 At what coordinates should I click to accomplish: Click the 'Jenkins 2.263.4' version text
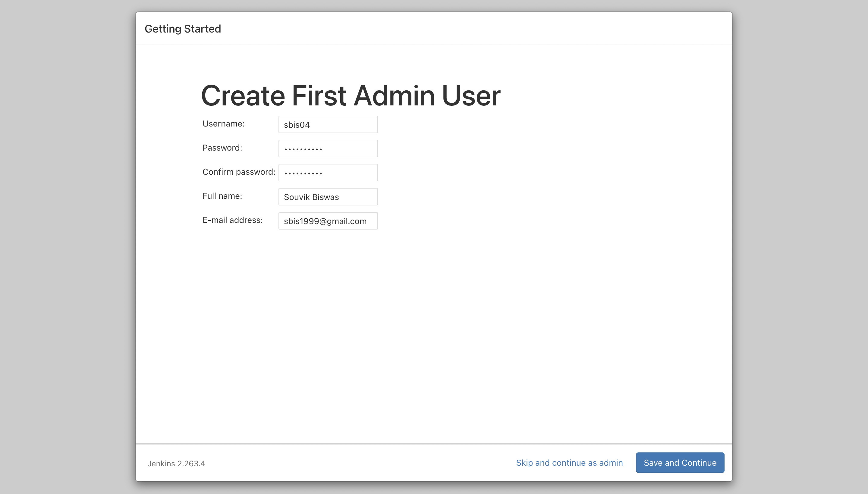coord(176,464)
